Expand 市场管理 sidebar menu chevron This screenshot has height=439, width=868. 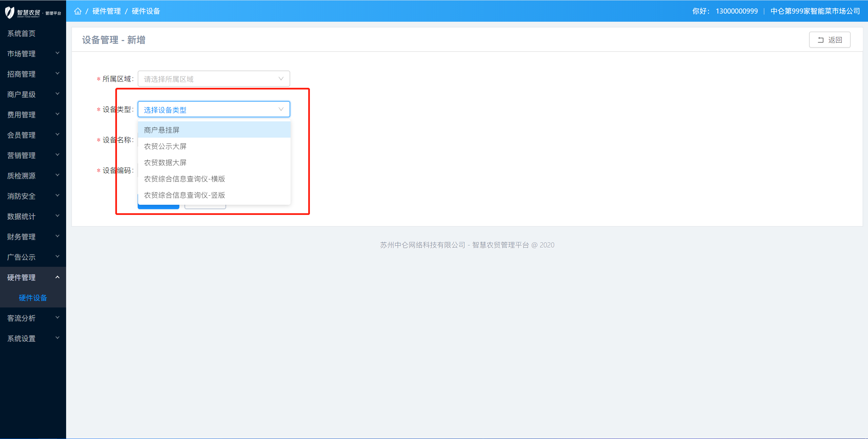57,53
